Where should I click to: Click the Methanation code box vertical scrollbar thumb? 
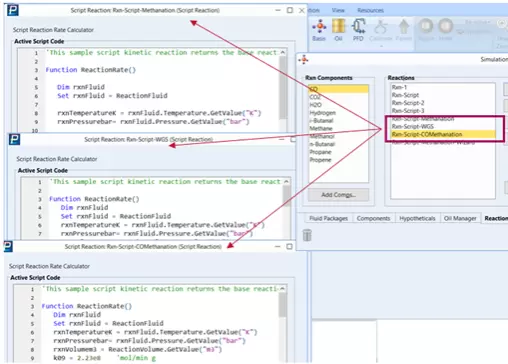(283, 87)
